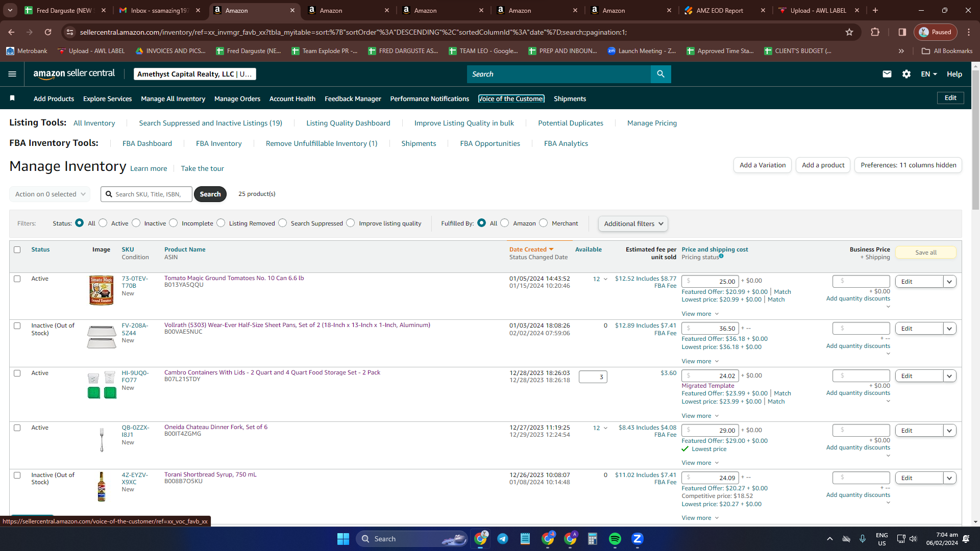Screen dimensions: 980x551
Task: Open Telegram from the taskbar
Action: point(503,539)
